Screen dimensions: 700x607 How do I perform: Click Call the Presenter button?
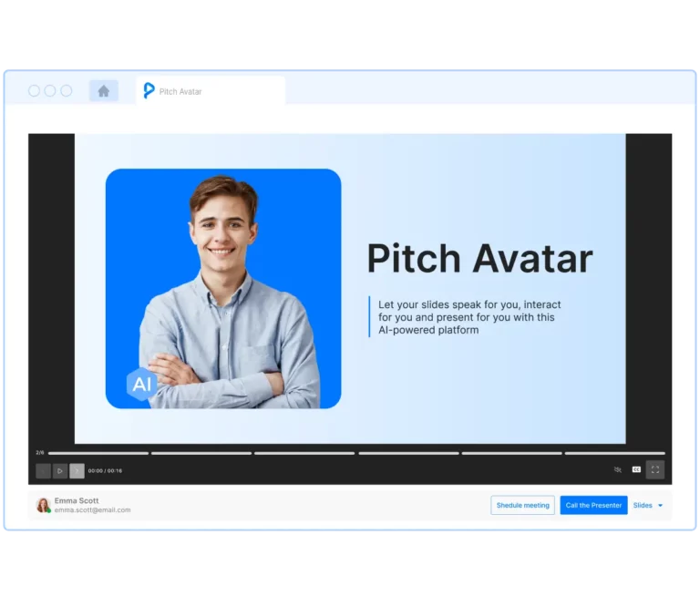[x=593, y=505]
